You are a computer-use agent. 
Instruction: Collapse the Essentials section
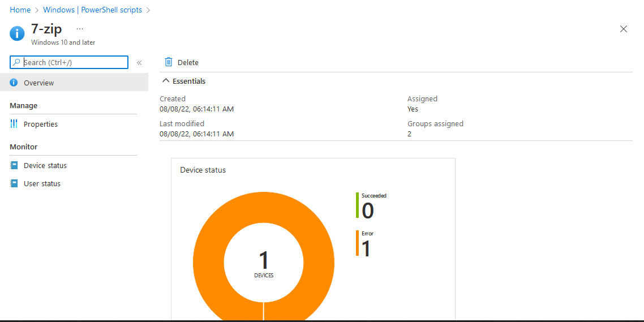pyautogui.click(x=184, y=81)
